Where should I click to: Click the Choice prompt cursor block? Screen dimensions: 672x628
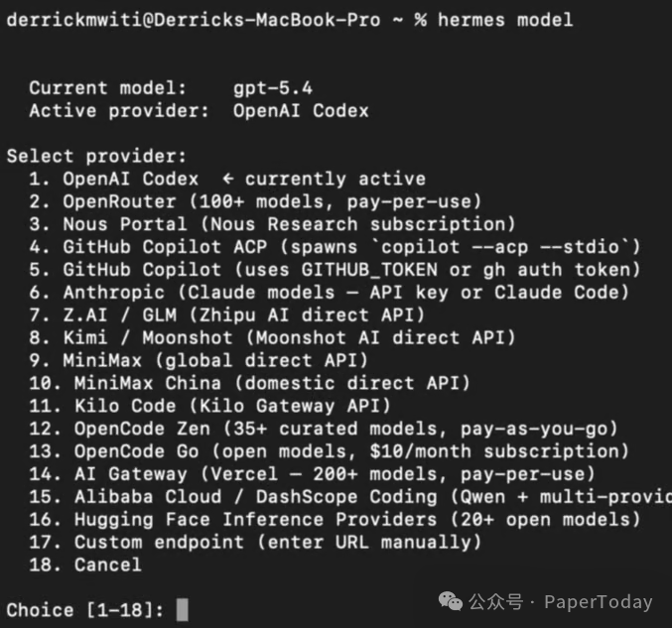pyautogui.click(x=182, y=609)
